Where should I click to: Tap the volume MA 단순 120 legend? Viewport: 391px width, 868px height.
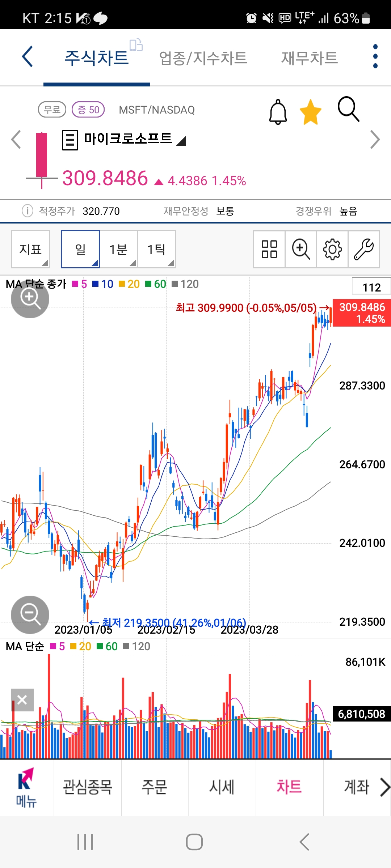[137, 646]
